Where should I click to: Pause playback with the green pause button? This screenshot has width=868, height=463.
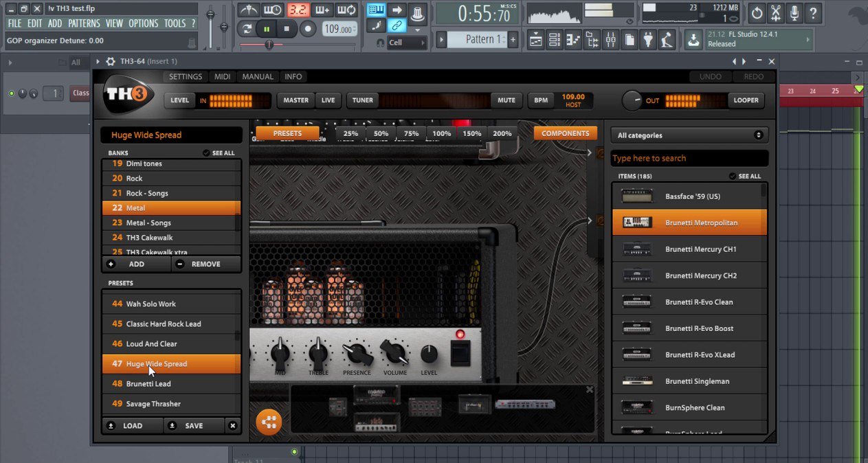267,29
